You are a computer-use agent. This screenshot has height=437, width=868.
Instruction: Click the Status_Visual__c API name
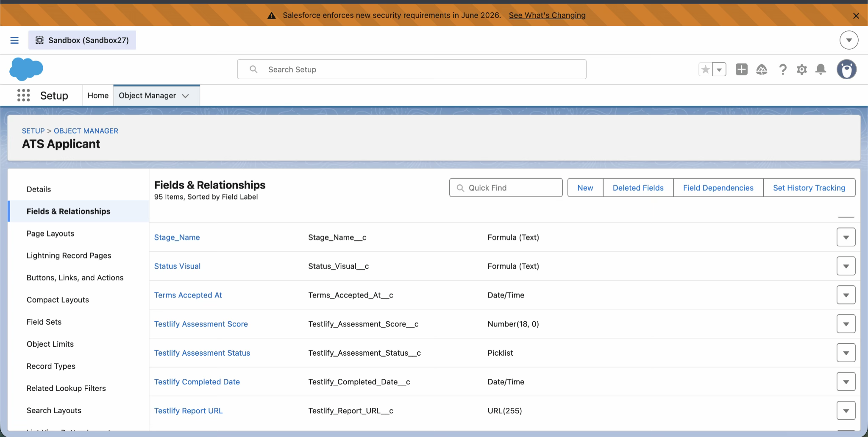click(x=339, y=266)
